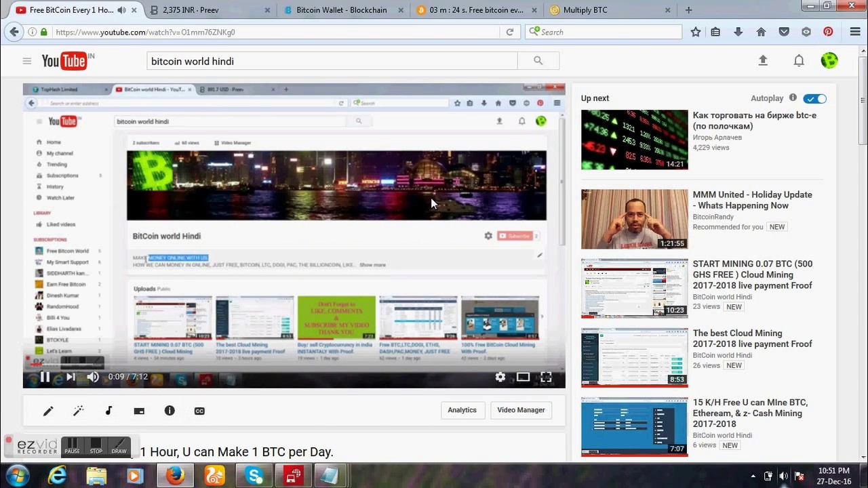The width and height of the screenshot is (868, 488).
Task: Open a new browser tab
Action: pyautogui.click(x=688, y=10)
